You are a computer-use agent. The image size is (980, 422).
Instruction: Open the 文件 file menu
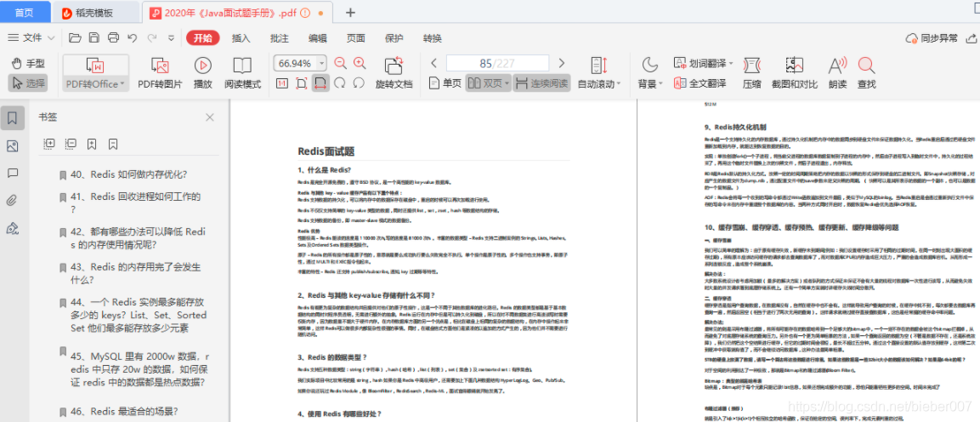(x=32, y=37)
